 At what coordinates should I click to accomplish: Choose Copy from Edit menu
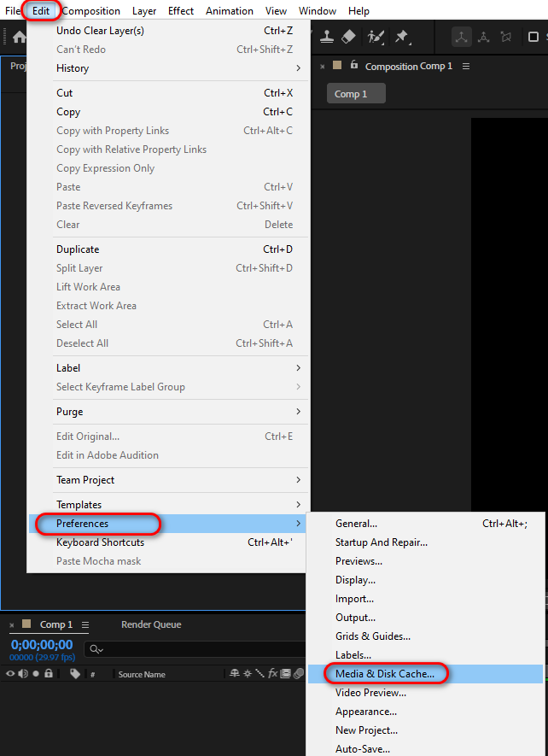coord(168,112)
